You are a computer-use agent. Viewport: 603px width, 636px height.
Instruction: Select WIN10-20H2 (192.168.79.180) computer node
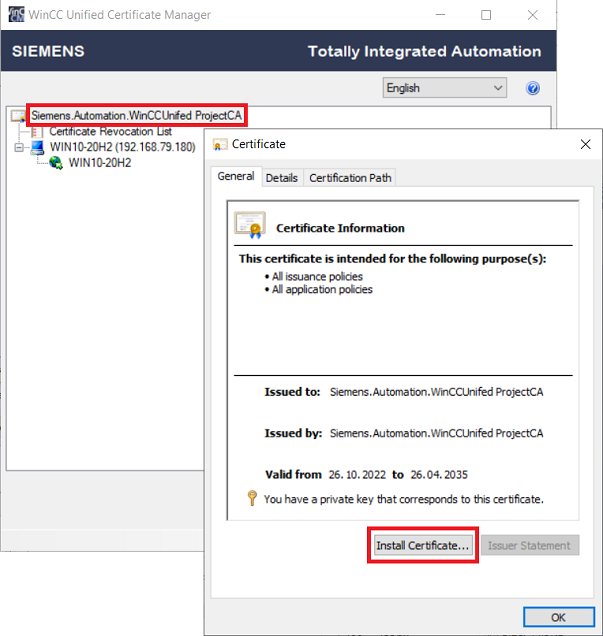[122, 147]
